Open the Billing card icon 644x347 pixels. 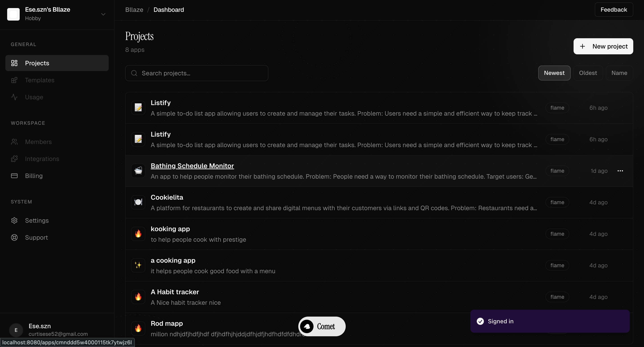click(14, 176)
